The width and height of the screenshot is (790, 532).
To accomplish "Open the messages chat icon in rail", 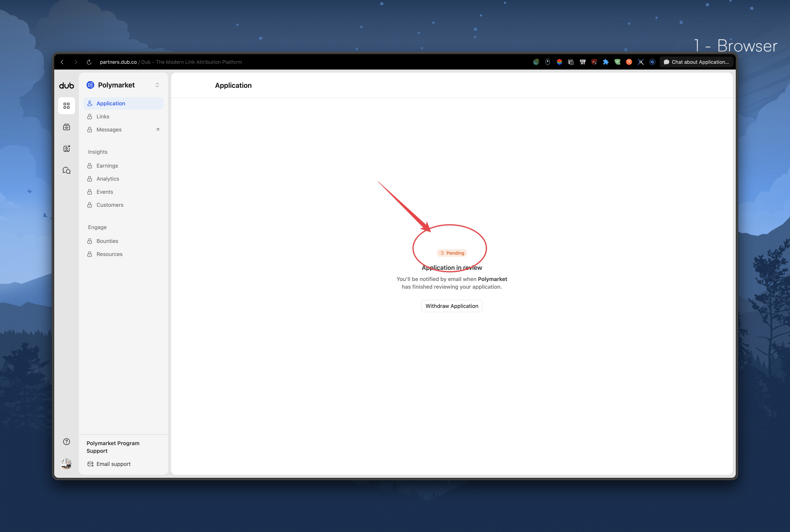I will point(67,170).
